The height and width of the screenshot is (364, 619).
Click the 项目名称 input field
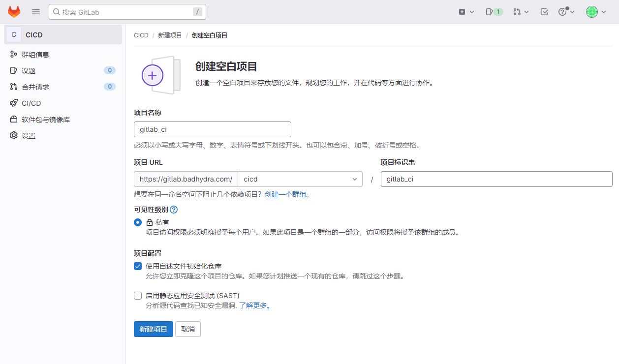[213, 129]
